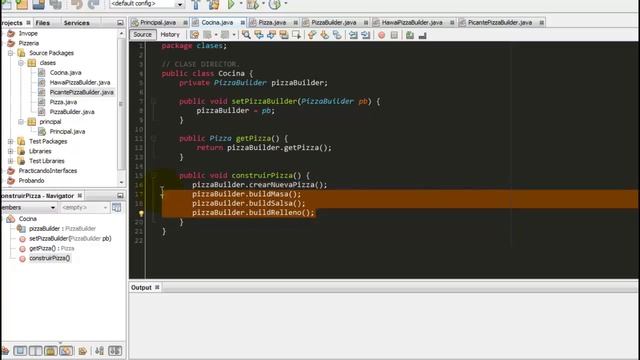The image size is (640, 360).
Task: Click the Profile Project clock icon
Action: [x=275, y=4]
